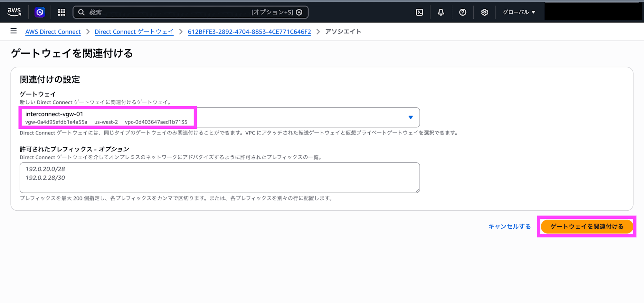Open notifications via the bell icon
The width and height of the screenshot is (644, 303).
pos(441,12)
